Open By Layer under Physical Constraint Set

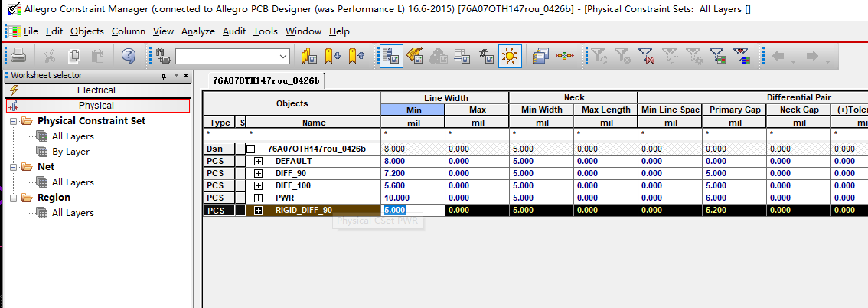pos(70,151)
